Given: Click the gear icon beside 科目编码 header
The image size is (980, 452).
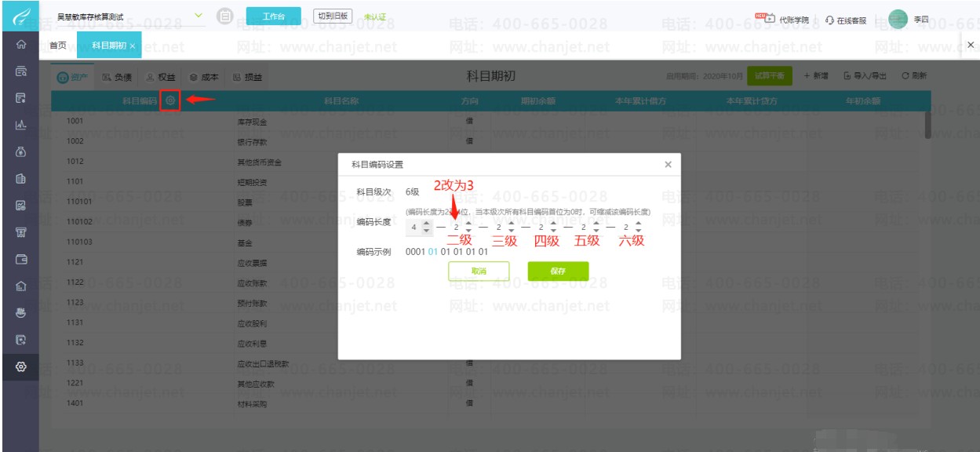Looking at the screenshot, I should coord(170,100).
